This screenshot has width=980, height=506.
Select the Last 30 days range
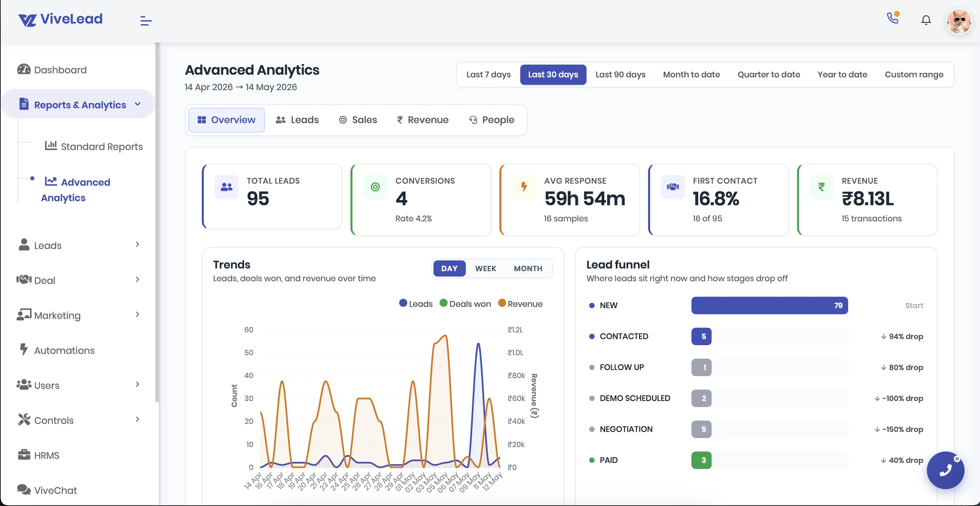click(553, 75)
